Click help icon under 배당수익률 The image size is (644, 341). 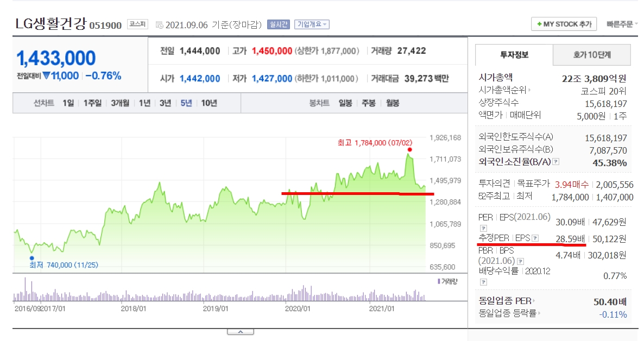coord(483,282)
